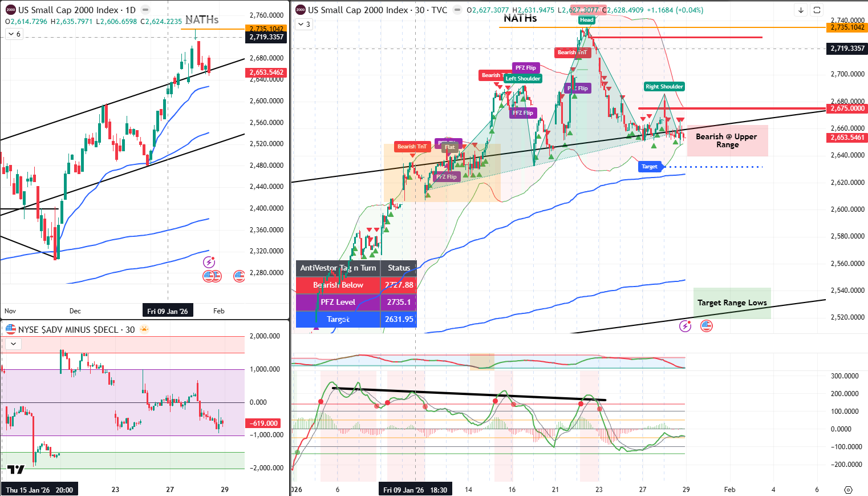This screenshot has width=868, height=496.
Task: Select the US flag event icon on the 30-minute chart
Action: click(x=706, y=325)
